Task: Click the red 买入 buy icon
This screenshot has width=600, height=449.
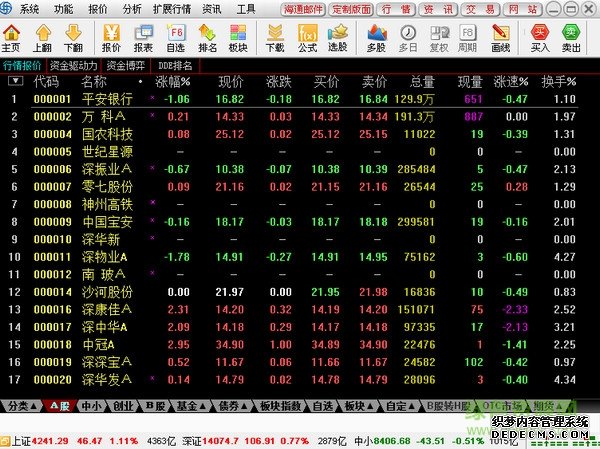Action: point(540,38)
